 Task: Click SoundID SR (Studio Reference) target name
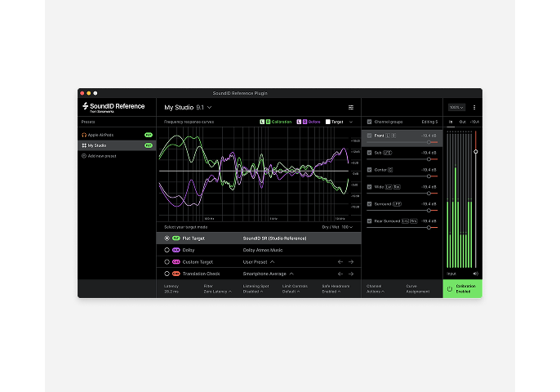pos(274,238)
